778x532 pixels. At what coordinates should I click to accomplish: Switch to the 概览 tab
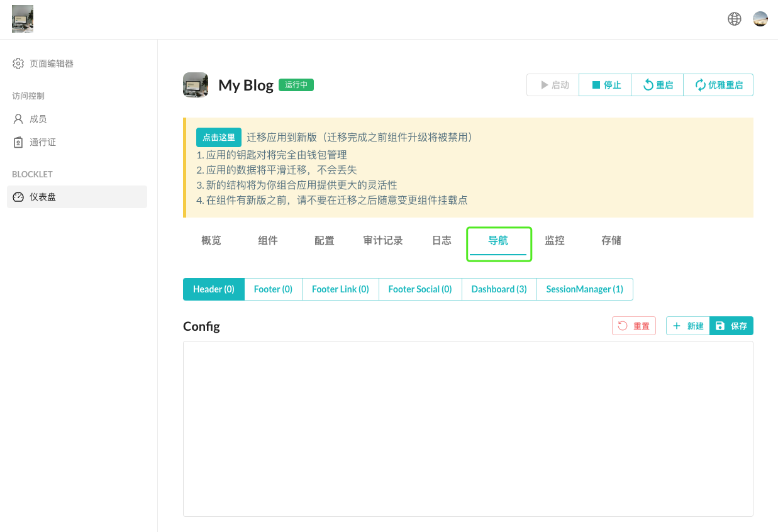click(211, 240)
